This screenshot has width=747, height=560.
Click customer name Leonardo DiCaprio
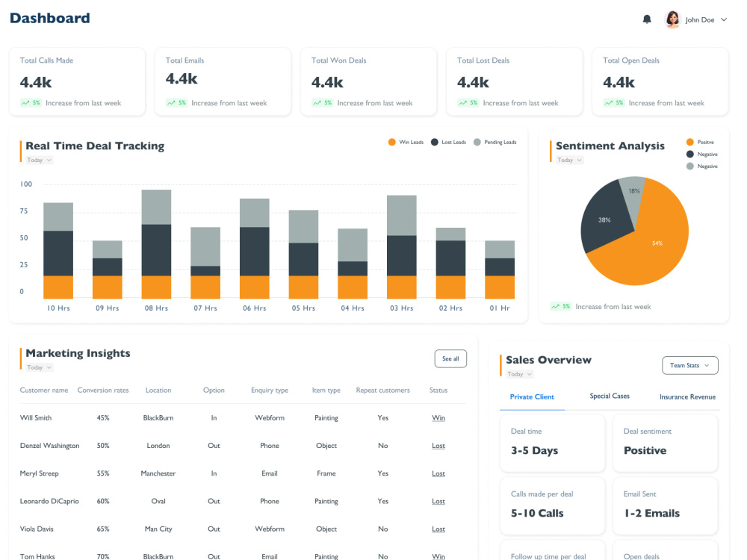[x=49, y=501]
